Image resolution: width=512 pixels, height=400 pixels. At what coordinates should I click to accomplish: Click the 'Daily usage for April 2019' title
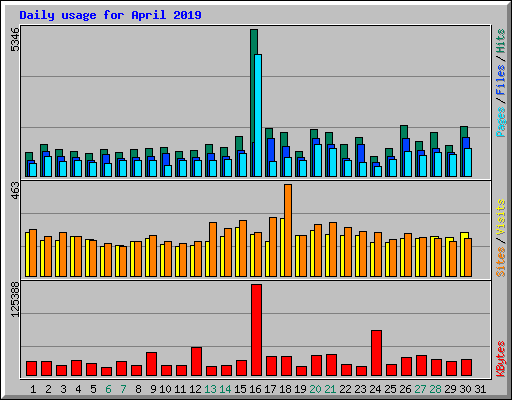pos(110,15)
